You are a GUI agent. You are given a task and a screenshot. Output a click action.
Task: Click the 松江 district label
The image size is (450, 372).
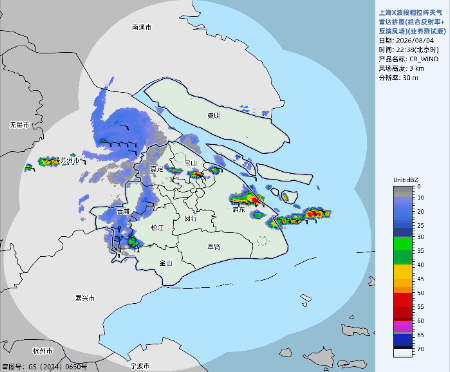coord(157,228)
